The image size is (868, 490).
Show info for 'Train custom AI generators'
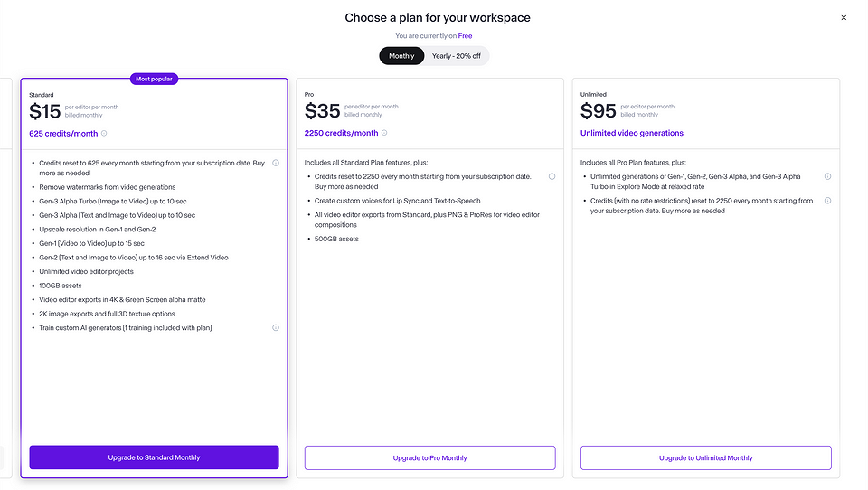[276, 328]
